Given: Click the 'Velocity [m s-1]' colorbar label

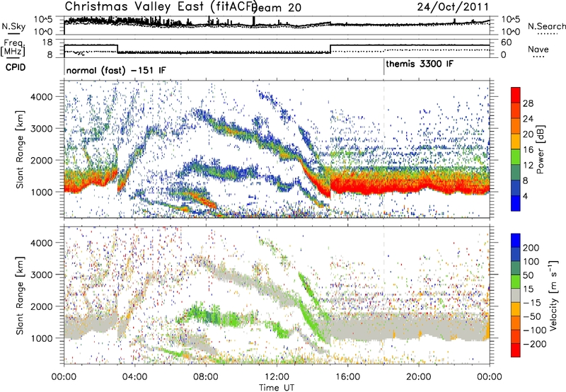Looking at the screenshot, I should (x=553, y=295).
